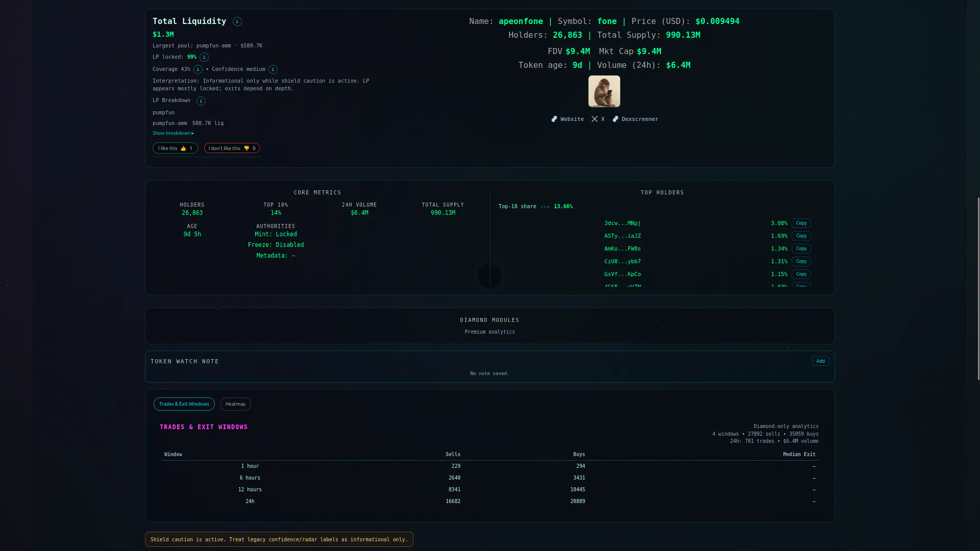980x551 pixels.
Task: Switch to the Heatmap tab
Action: 235,404
